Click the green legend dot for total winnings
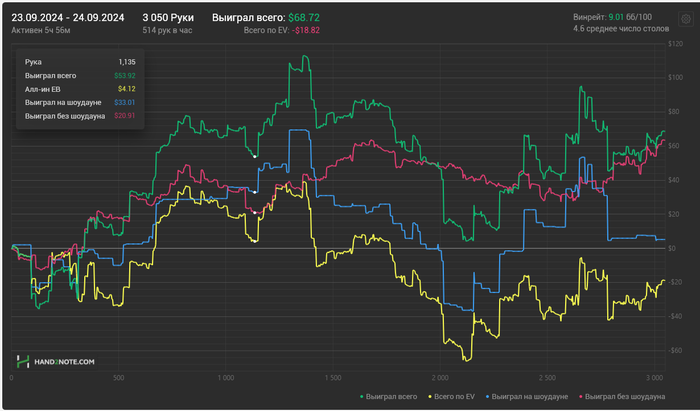700x411 pixels. click(362, 397)
